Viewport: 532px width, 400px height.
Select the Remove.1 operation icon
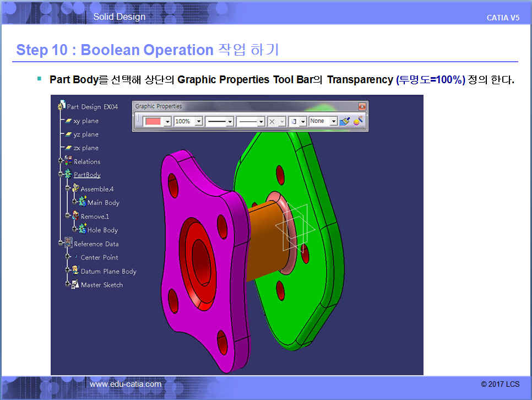[75, 217]
